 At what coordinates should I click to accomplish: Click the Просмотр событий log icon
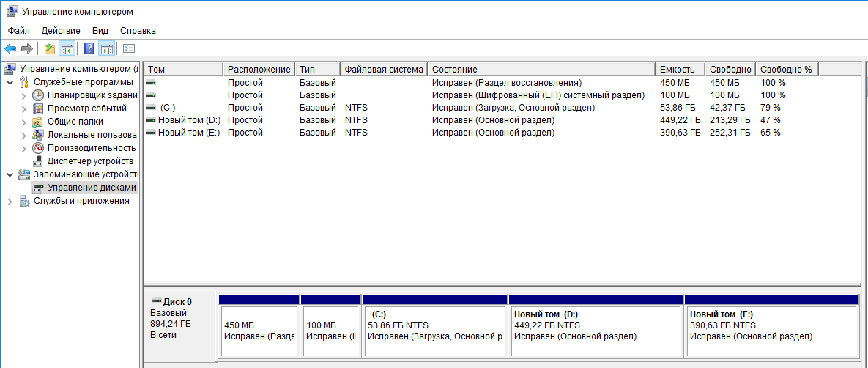coord(37,108)
